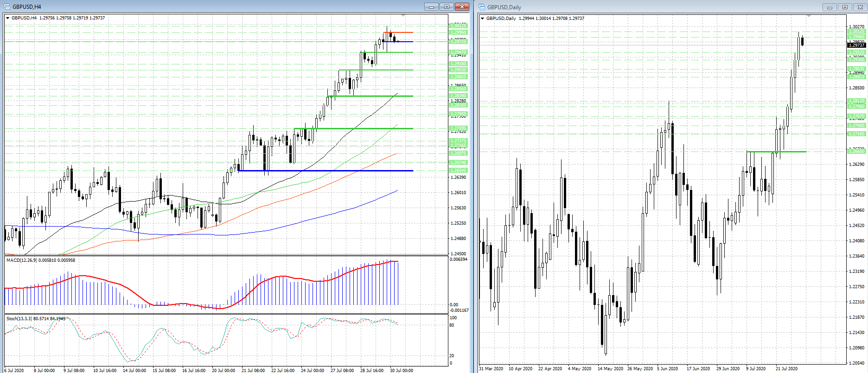868x373 pixels.
Task: Click the 31 Mar 2020 date label
Action: point(491,369)
